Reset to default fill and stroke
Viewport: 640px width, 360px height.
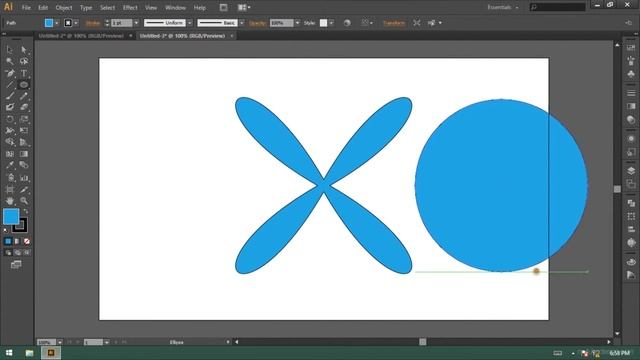[6, 231]
